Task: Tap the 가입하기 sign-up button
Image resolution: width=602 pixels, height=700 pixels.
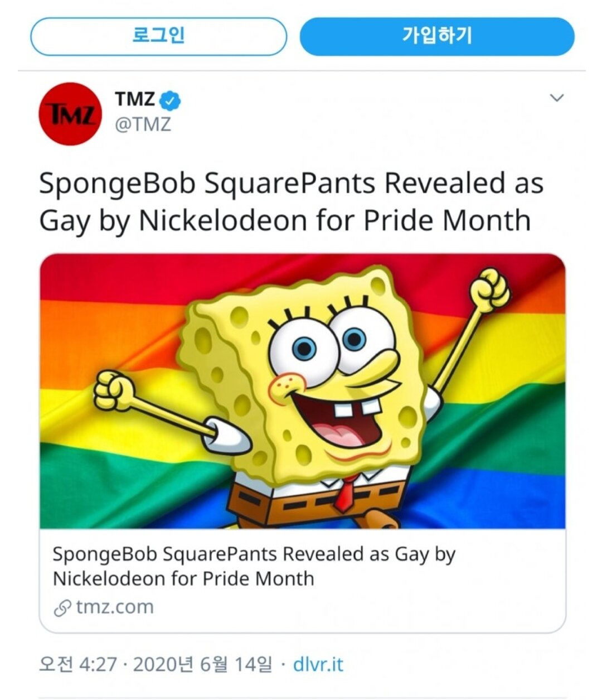Action: [x=437, y=37]
